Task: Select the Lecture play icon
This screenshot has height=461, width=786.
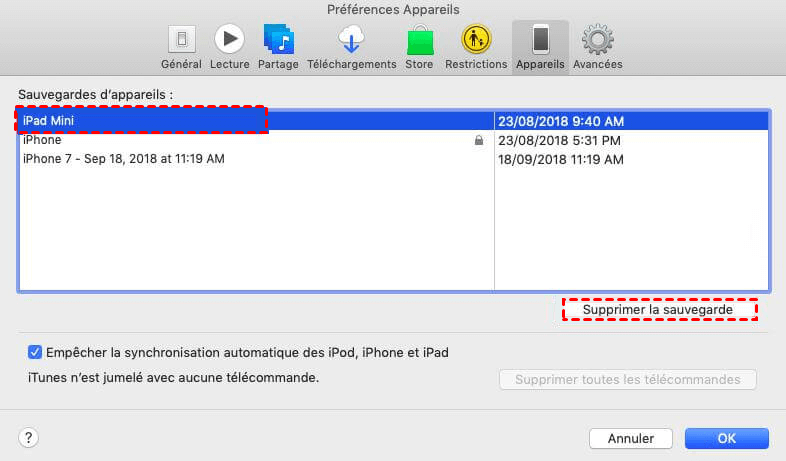Action: coord(230,40)
